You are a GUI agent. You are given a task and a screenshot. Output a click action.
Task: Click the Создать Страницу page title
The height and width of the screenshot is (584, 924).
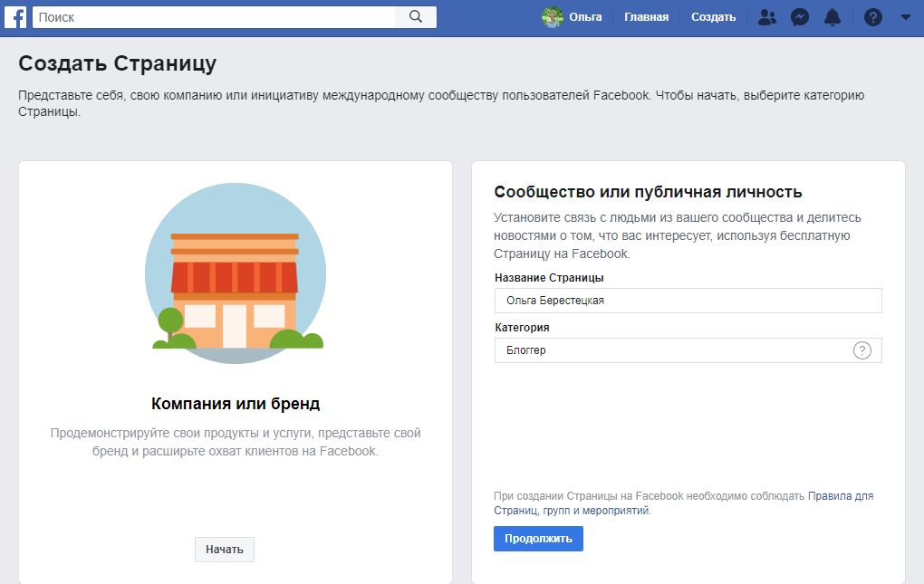(117, 63)
